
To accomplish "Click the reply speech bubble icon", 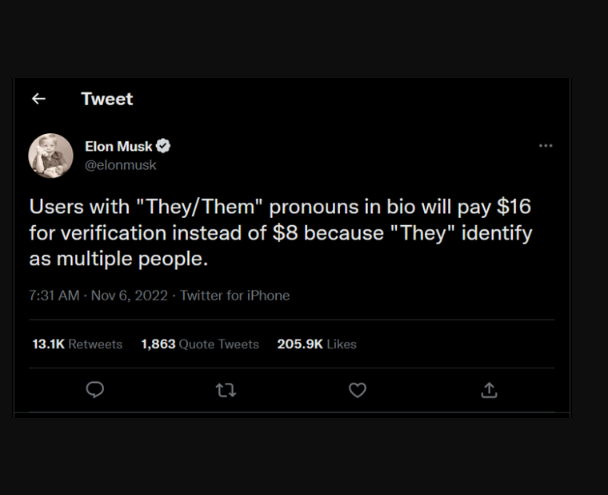I will [x=95, y=390].
